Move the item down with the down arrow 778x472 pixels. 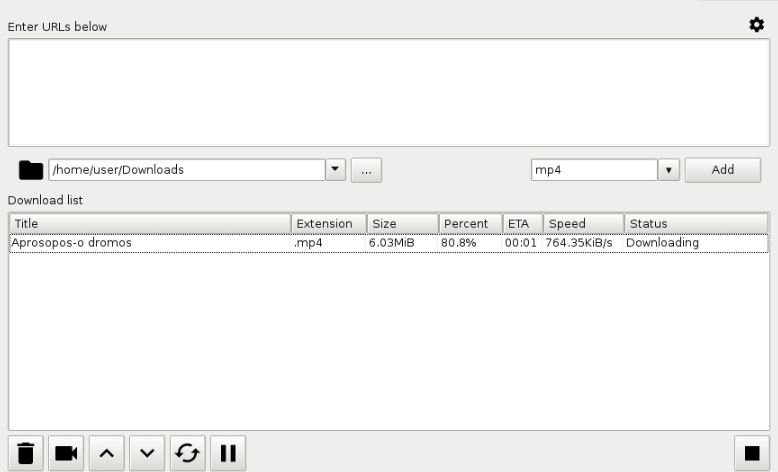(x=147, y=453)
